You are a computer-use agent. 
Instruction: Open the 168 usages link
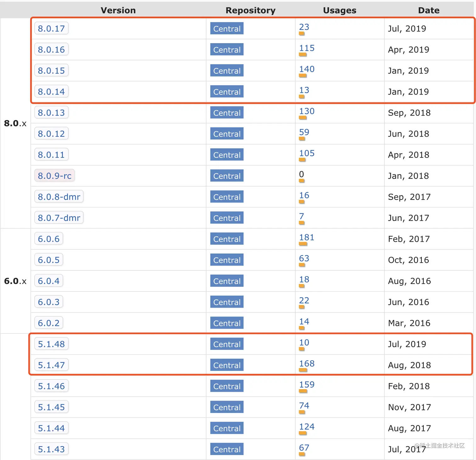pyautogui.click(x=307, y=364)
